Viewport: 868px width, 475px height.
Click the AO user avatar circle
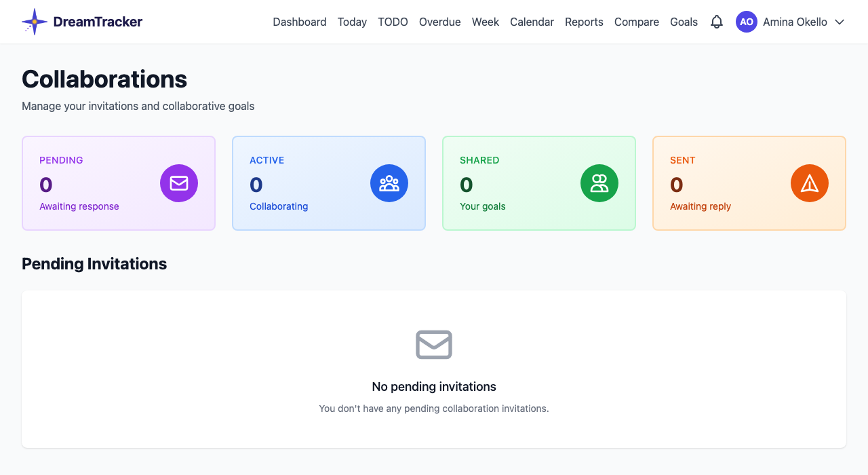pyautogui.click(x=747, y=22)
